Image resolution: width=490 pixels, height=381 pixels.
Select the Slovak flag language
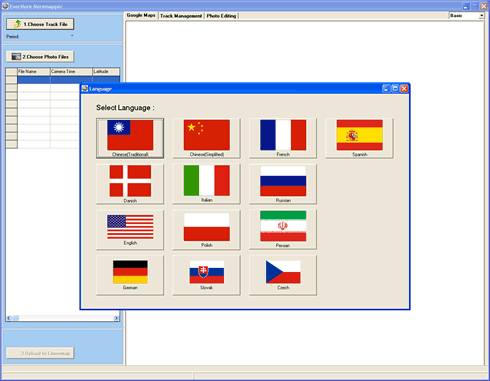[x=206, y=275]
